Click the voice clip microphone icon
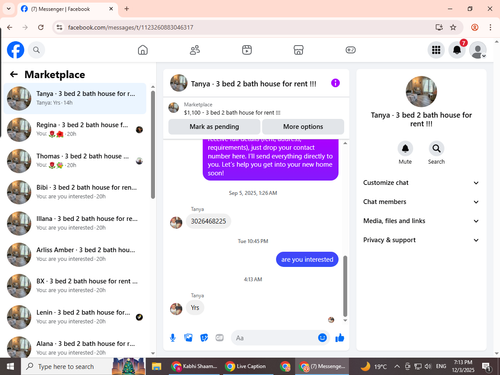The width and height of the screenshot is (500, 375). tap(173, 338)
